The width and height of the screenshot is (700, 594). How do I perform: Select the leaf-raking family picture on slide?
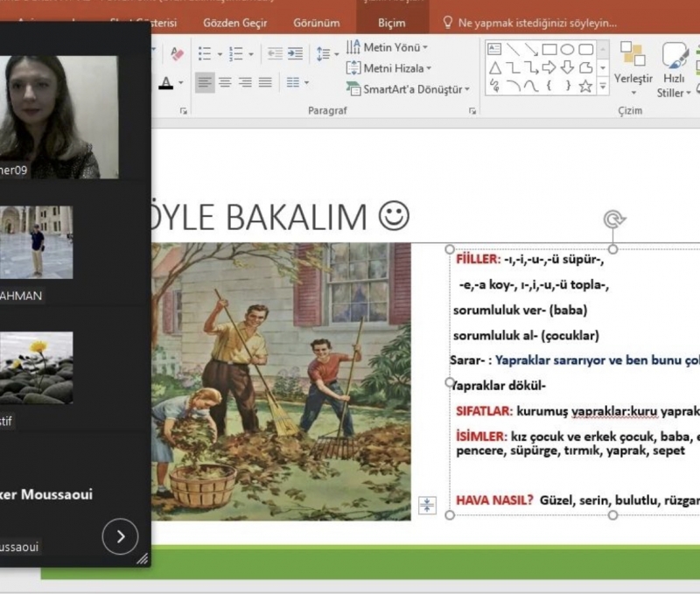click(281, 381)
